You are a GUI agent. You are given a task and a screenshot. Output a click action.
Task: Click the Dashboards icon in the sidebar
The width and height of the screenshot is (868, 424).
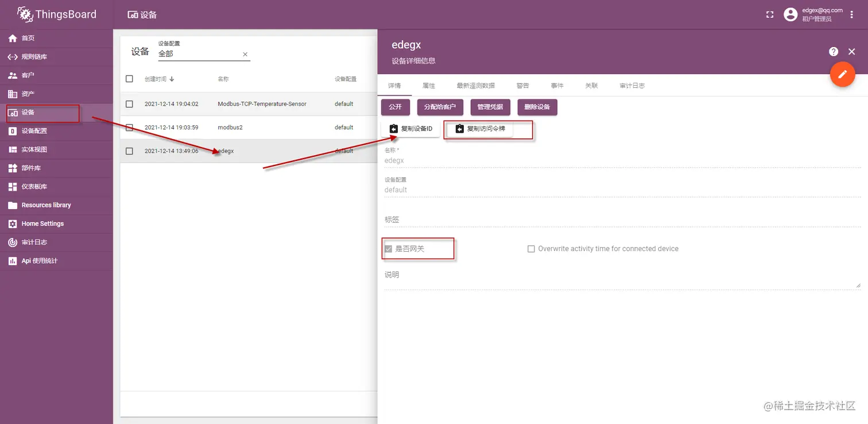[12, 187]
